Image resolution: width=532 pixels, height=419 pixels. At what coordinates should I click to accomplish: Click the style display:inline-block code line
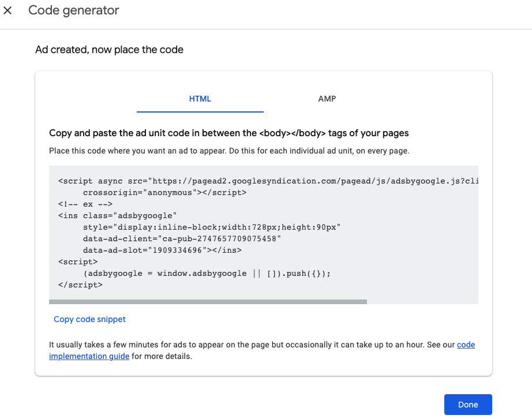(211, 227)
